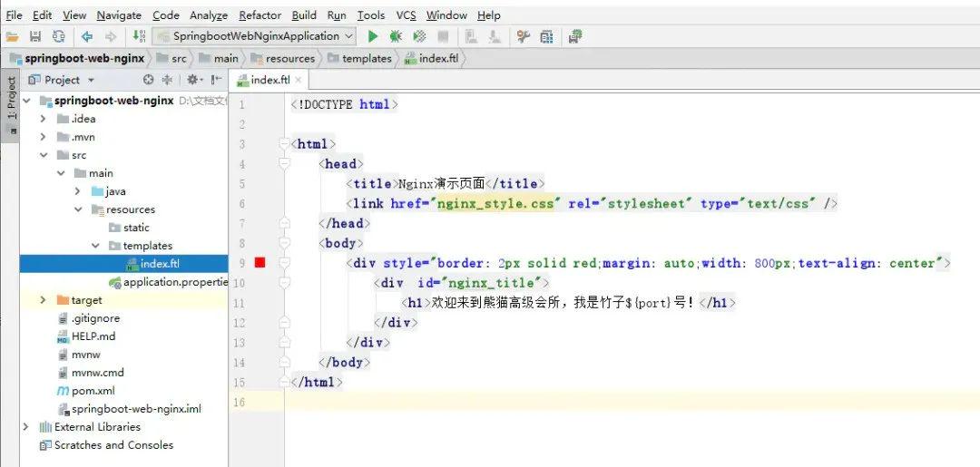Screen dimensions: 980x467
Task: Click the src breadcrumb
Action: point(171,59)
